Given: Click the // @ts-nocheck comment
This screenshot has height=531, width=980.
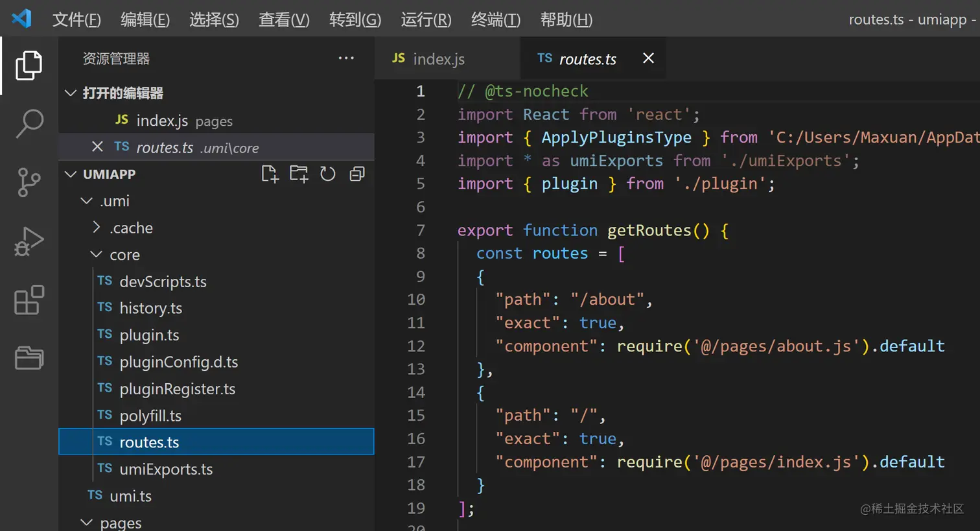Looking at the screenshot, I should pyautogui.click(x=523, y=91).
